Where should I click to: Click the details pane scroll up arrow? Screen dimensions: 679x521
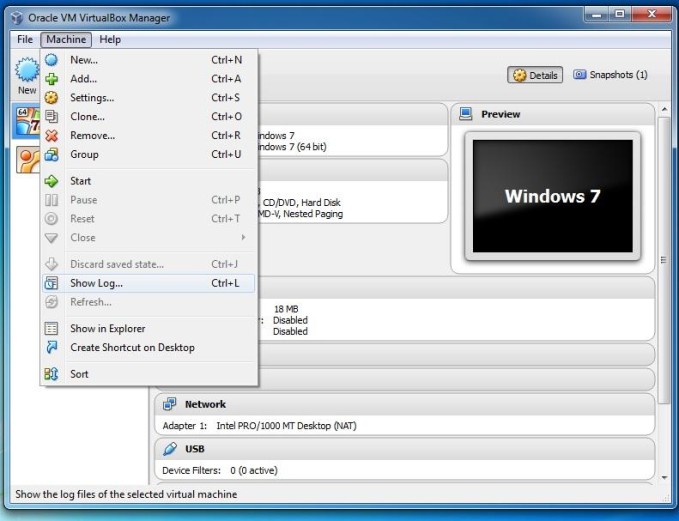[664, 109]
